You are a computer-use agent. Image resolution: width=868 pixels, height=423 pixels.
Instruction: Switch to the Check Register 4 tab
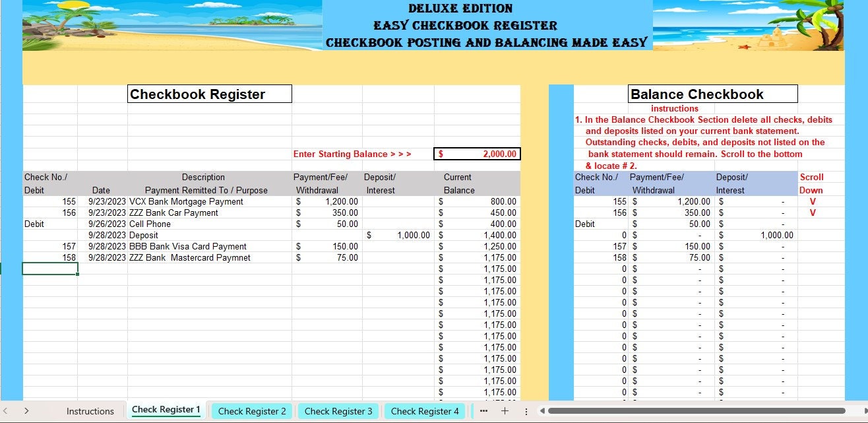(424, 411)
